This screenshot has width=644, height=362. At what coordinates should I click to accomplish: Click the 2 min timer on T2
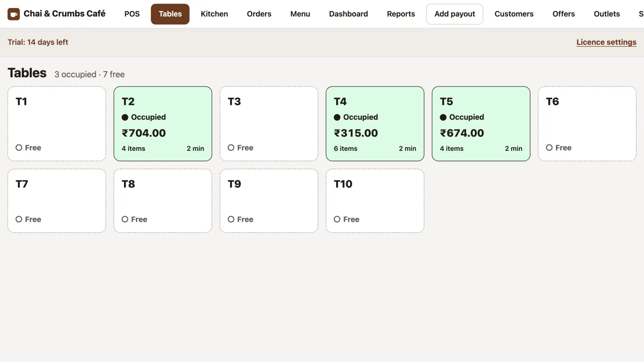coord(195,148)
